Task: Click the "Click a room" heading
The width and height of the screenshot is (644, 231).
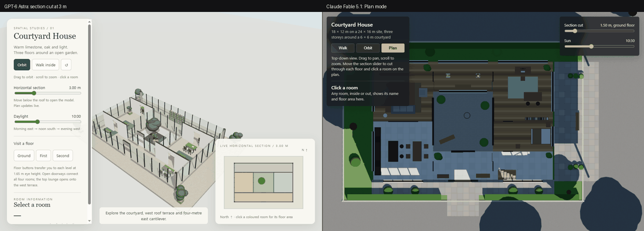Action: point(345,87)
